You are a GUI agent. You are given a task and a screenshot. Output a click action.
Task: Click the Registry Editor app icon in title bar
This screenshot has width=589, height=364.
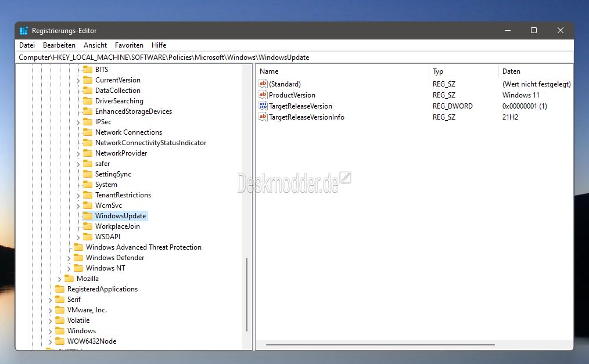click(24, 31)
